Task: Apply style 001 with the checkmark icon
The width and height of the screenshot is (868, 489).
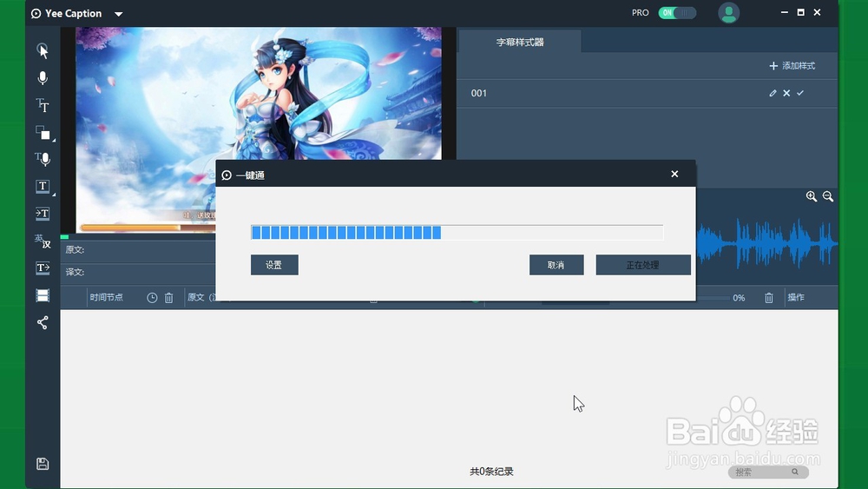Action: [x=800, y=93]
